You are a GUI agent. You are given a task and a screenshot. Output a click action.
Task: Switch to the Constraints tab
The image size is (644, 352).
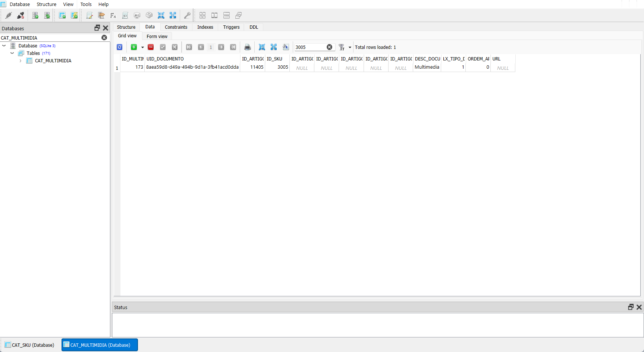[176, 27]
